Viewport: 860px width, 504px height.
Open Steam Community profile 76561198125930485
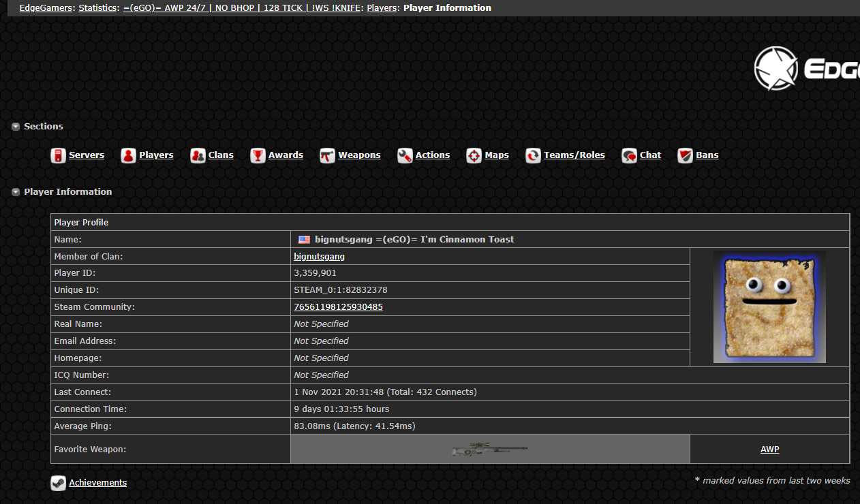(x=338, y=307)
